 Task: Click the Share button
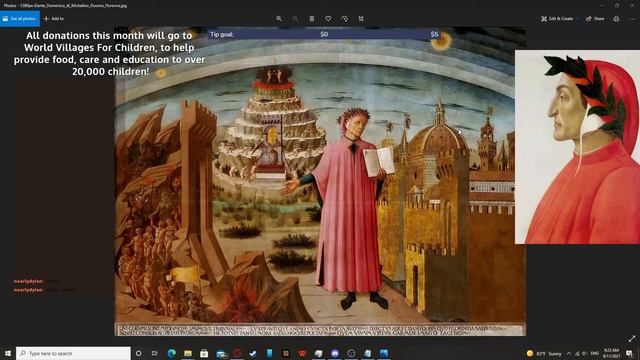click(x=595, y=19)
